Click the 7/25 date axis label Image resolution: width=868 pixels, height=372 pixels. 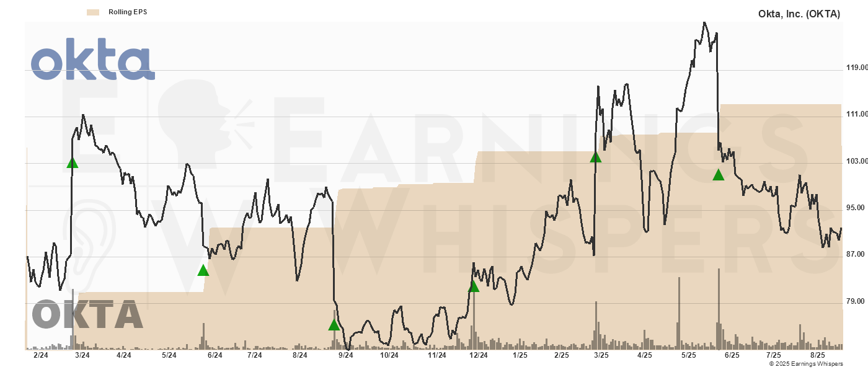[773, 355]
